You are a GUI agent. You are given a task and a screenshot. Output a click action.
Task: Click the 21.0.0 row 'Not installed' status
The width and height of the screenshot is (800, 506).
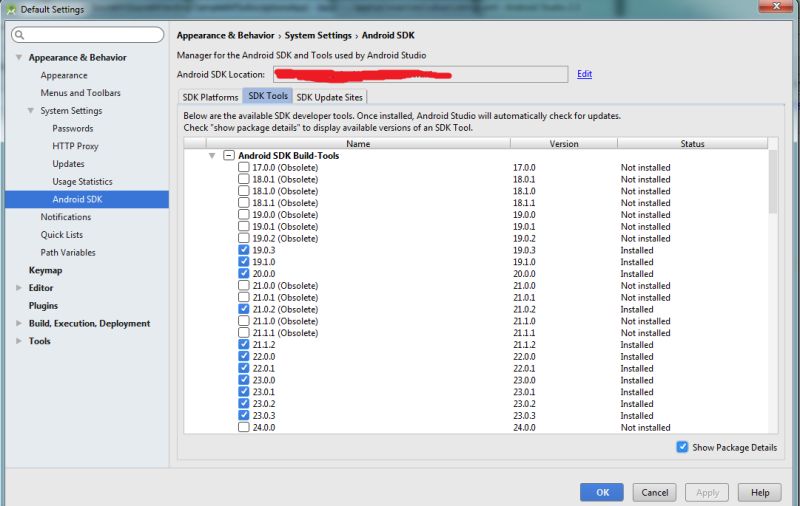click(645, 286)
